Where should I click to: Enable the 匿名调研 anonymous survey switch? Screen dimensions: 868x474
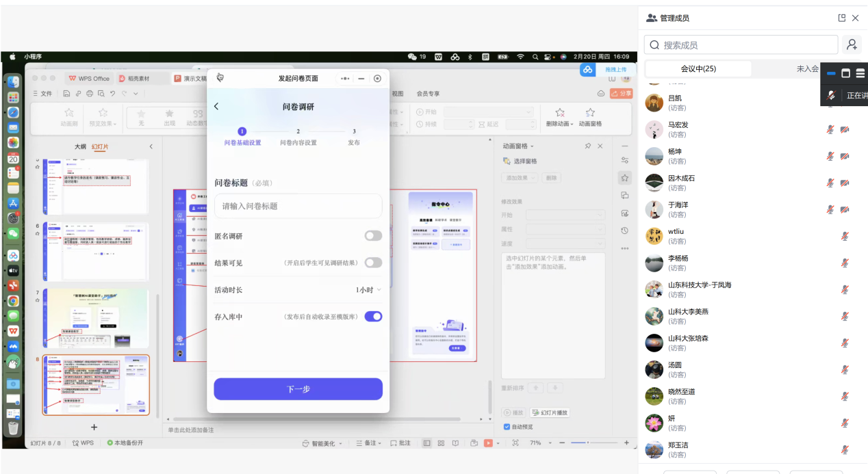click(373, 236)
